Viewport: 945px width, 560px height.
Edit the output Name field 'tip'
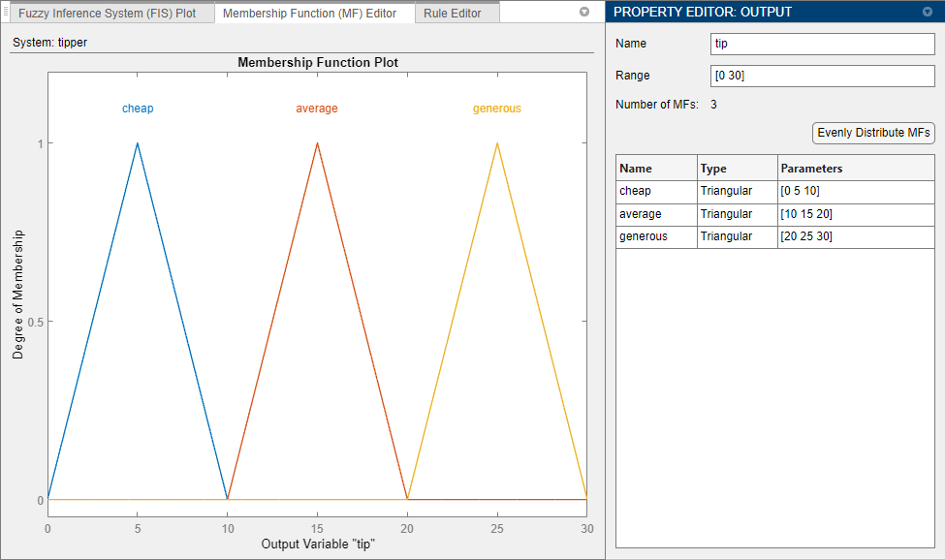click(823, 44)
